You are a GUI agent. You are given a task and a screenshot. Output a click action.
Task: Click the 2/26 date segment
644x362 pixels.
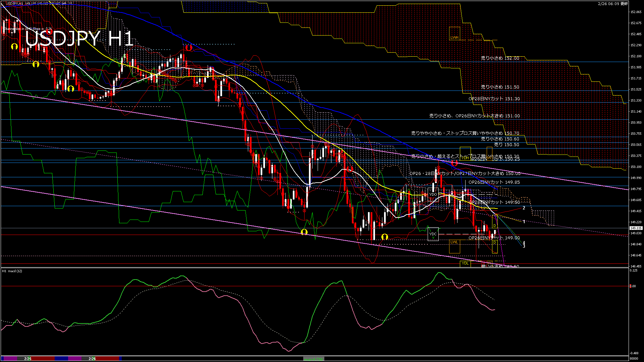[92, 359]
